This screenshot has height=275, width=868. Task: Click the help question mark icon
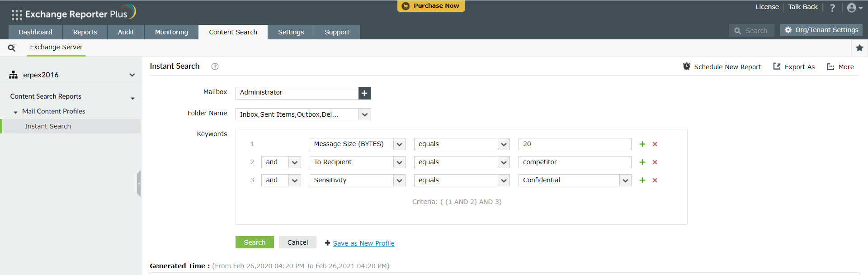click(x=832, y=8)
